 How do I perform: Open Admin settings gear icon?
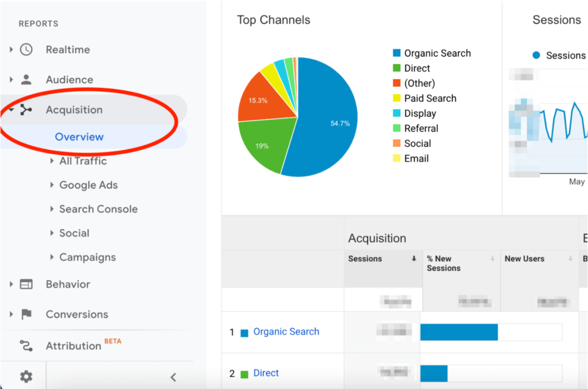point(26,376)
